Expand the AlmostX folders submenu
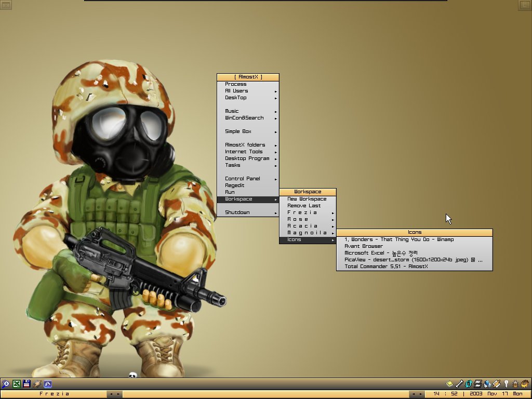532x399 pixels. coord(248,145)
